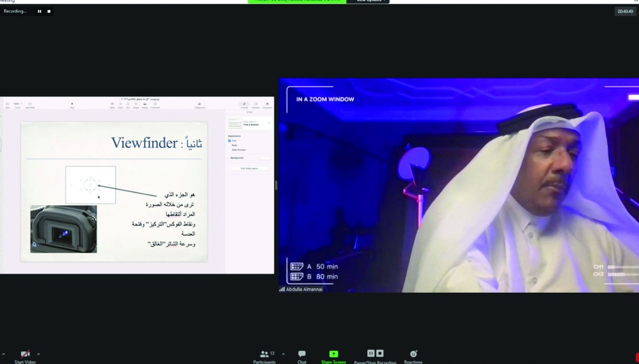This screenshot has width=639, height=364.
Task: Click the green Share Screen icon
Action: (333, 354)
